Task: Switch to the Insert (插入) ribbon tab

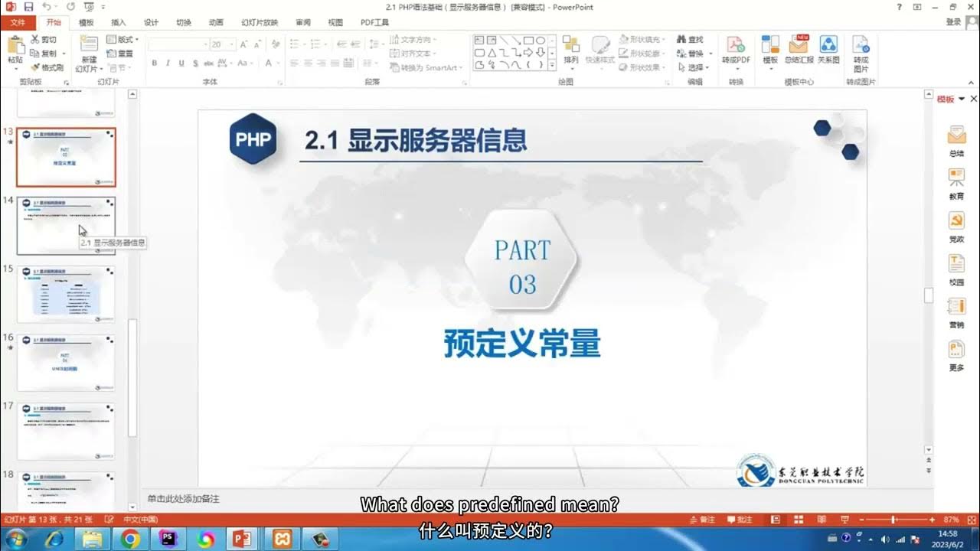Action: (x=119, y=22)
